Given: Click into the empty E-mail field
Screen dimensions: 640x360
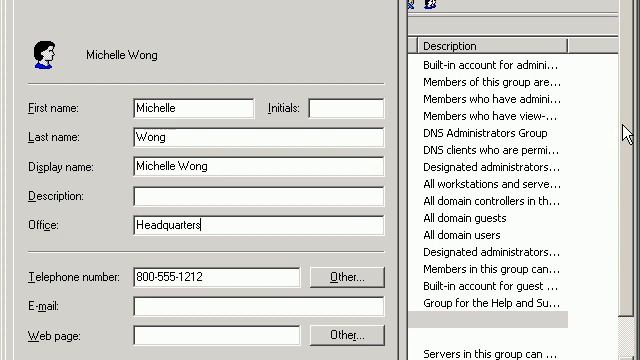Looking at the screenshot, I should (x=258, y=306).
